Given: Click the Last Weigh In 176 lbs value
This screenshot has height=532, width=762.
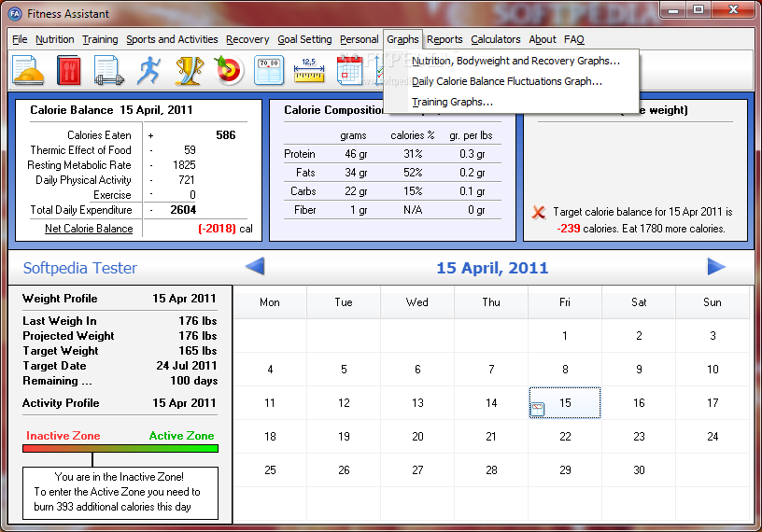Looking at the screenshot, I should 197,321.
